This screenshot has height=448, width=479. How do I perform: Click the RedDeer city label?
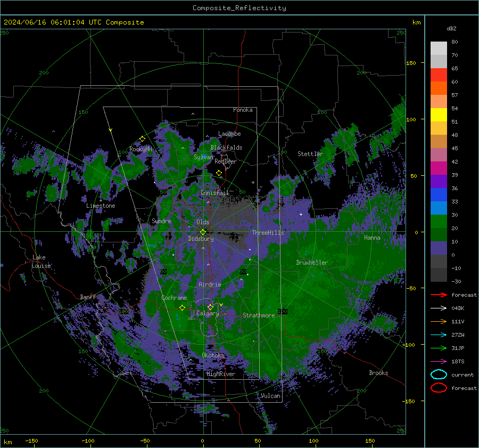[226, 161]
